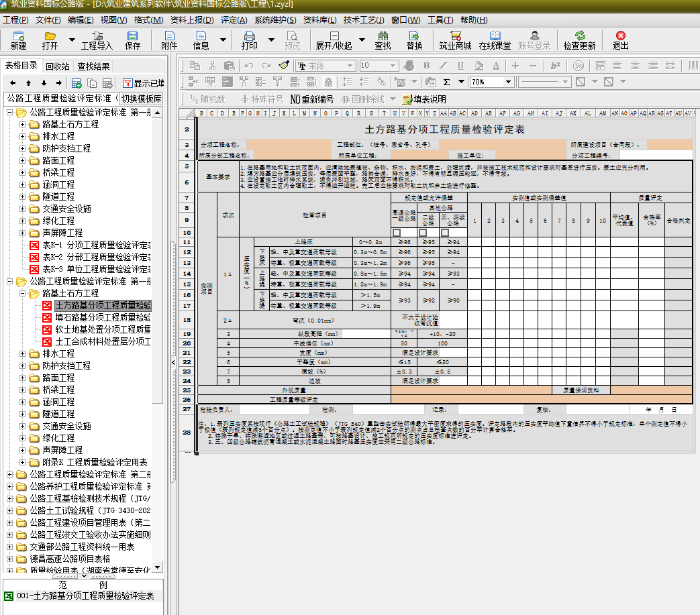
Task: Click the tree panel vertical scrollbar
Action: click(157, 339)
